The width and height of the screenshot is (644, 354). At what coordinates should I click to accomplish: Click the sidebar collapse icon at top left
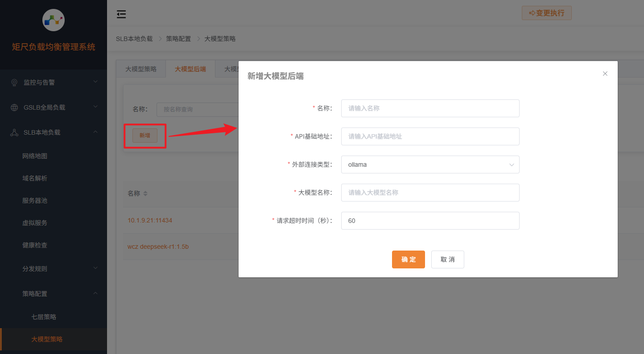[121, 14]
